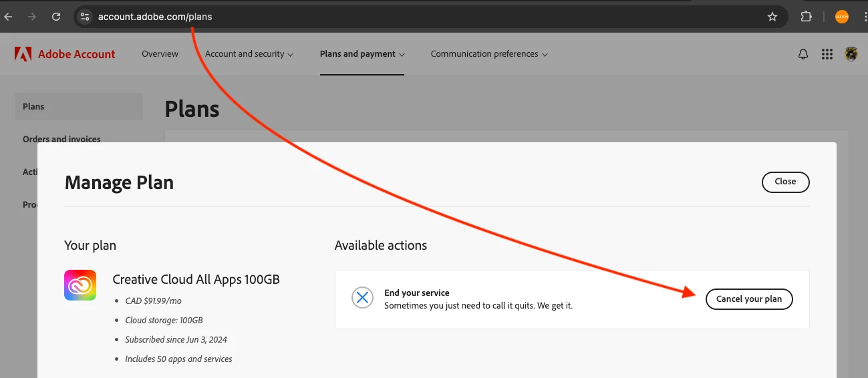Viewport: 868px width, 378px height.
Task: Click the browser back arrow
Action: coord(8,17)
